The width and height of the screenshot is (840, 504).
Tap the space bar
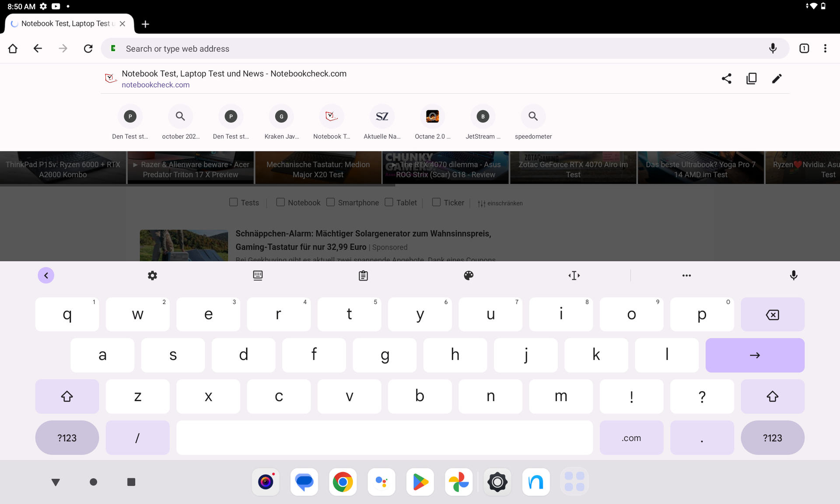(x=385, y=438)
